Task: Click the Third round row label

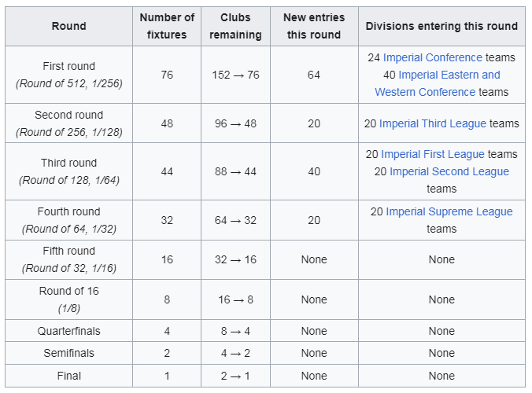Action: pyautogui.click(x=69, y=171)
